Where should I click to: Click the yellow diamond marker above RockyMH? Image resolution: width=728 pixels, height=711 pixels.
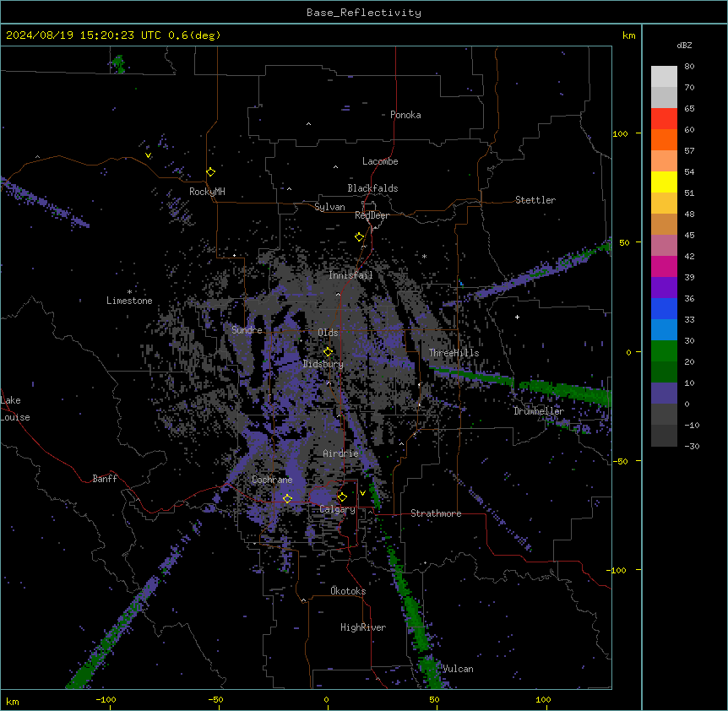[210, 172]
